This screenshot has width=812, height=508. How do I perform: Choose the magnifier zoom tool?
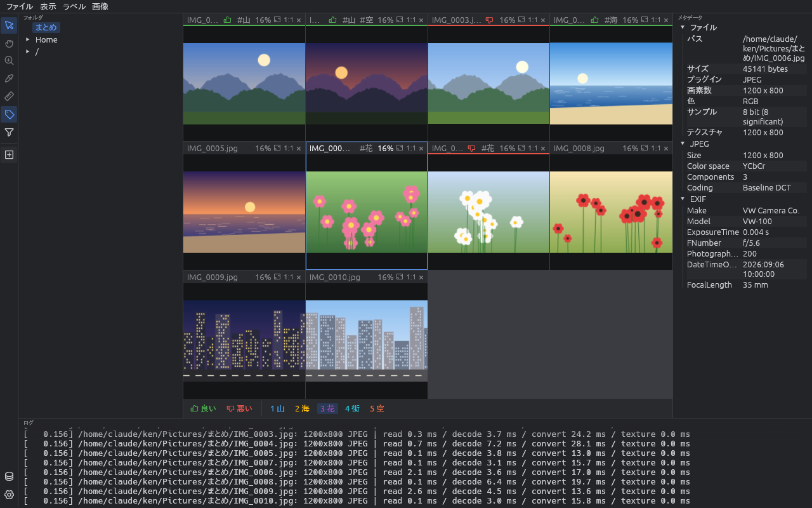[x=9, y=61]
